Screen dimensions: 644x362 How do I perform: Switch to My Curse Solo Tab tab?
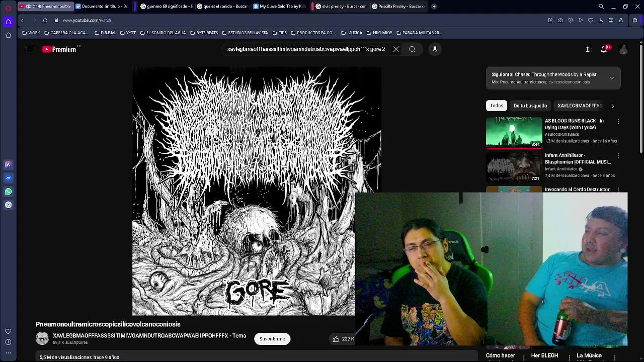280,7
